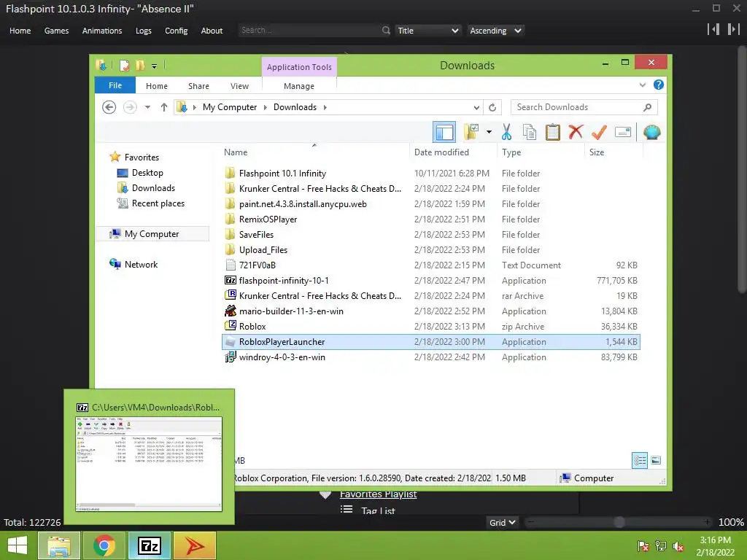
Task: Expand the ribbon chevron near Help
Action: pos(642,85)
